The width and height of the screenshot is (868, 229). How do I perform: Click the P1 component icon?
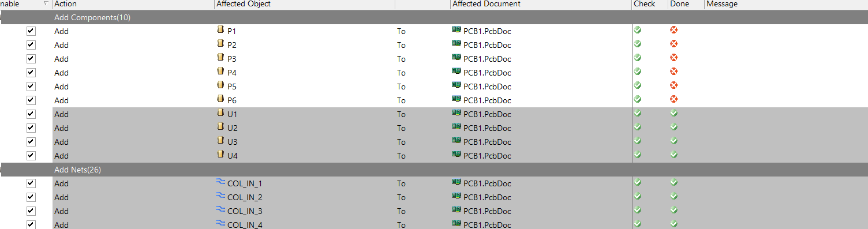pos(220,30)
